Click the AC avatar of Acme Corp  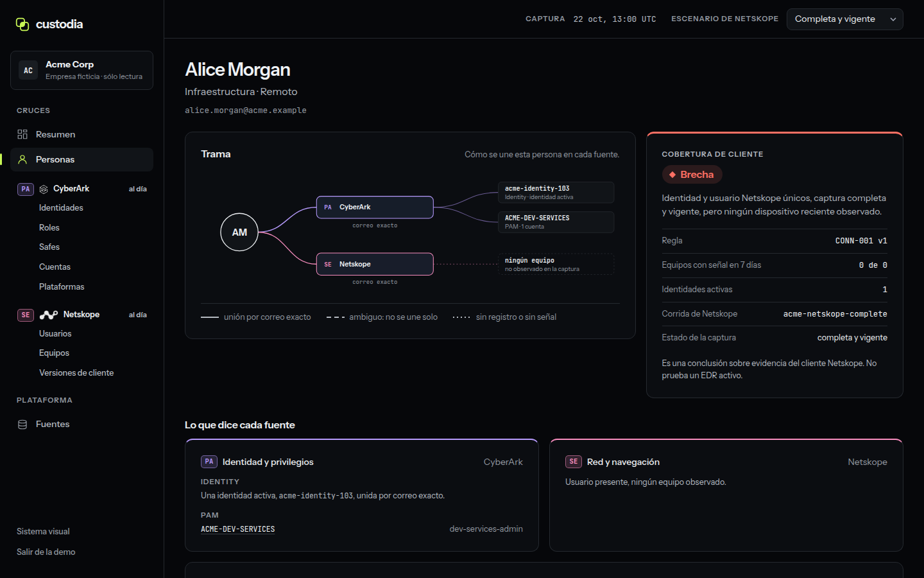tap(28, 71)
